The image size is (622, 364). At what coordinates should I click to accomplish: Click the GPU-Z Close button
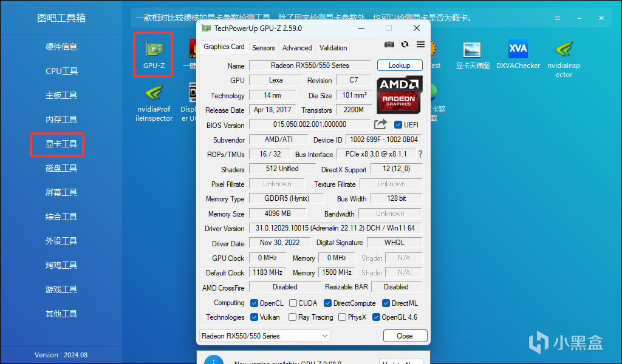click(x=405, y=336)
